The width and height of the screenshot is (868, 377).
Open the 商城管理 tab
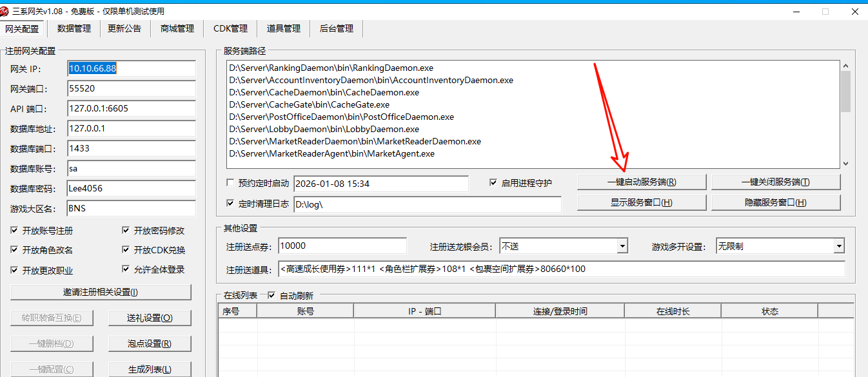(177, 28)
